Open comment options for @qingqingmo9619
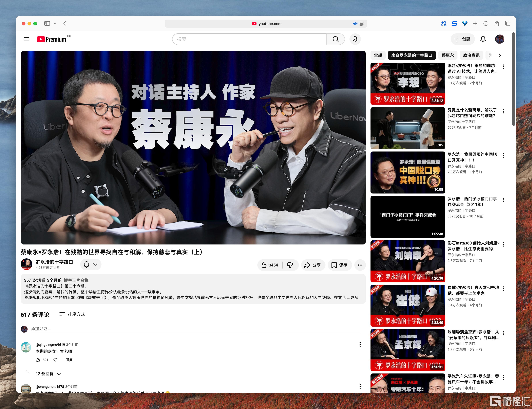Viewport: 532px width, 409px height. [360, 344]
